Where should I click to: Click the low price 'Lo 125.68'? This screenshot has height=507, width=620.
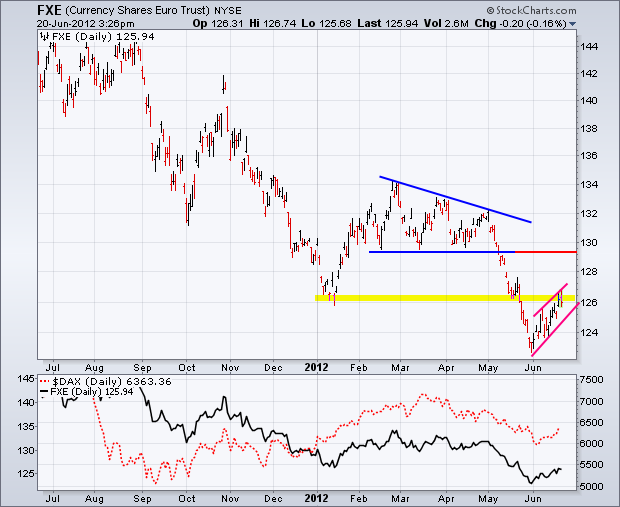[x=326, y=24]
